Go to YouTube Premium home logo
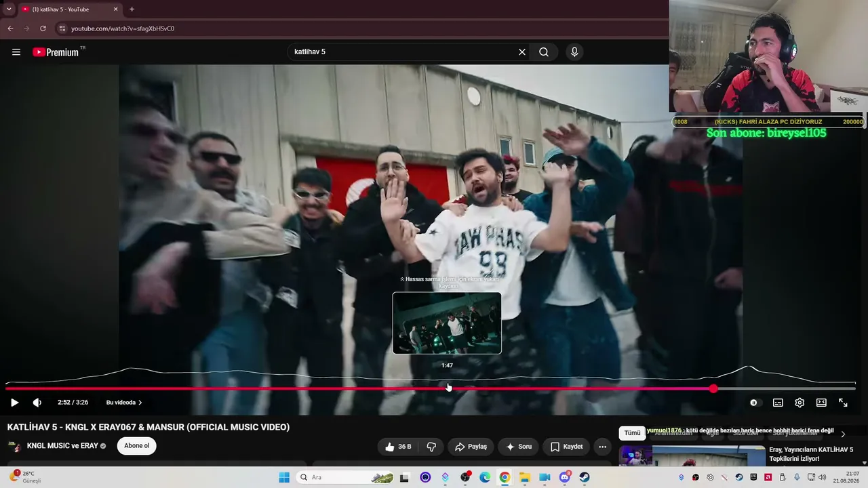This screenshot has width=868, height=488. tap(56, 52)
